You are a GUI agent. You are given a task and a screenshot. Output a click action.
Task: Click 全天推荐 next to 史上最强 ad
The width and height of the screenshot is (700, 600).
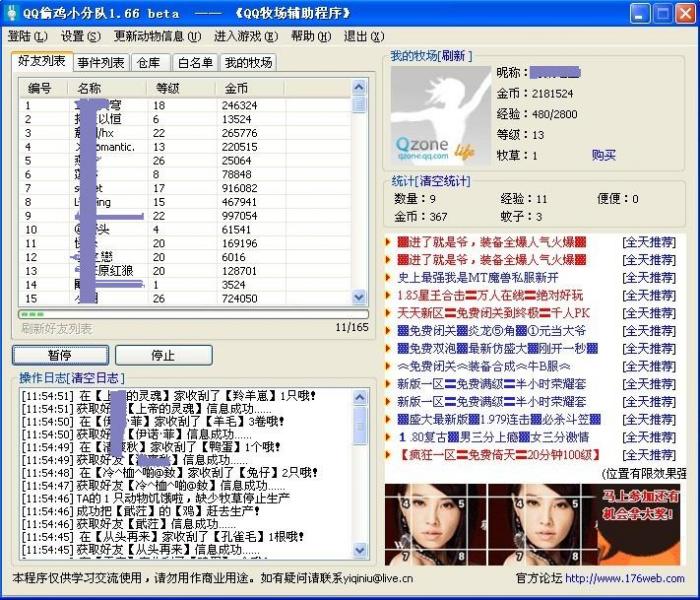click(649, 278)
